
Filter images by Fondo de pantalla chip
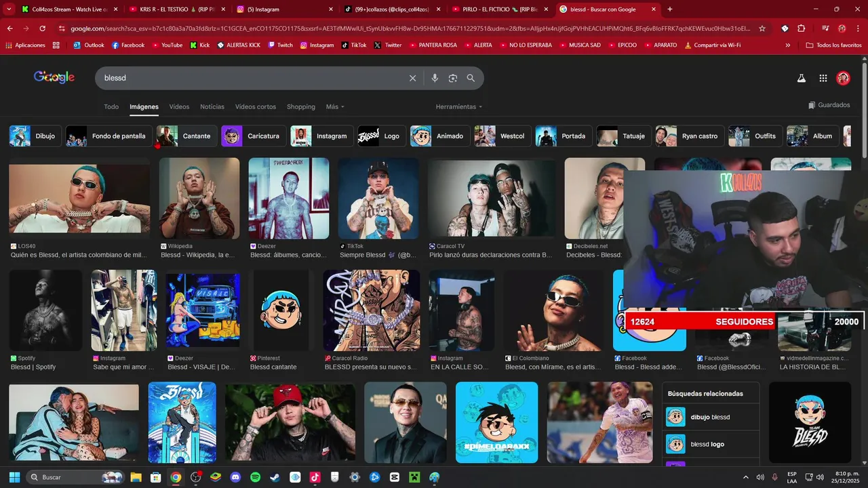point(108,136)
